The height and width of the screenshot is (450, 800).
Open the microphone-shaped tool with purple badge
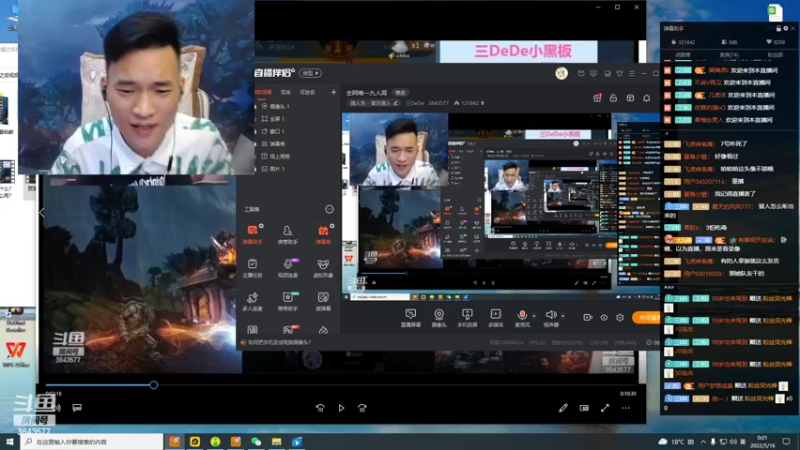coord(288,268)
